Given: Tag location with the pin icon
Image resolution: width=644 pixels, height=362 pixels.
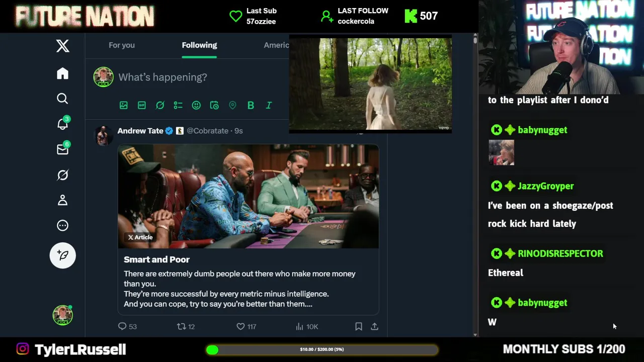Looking at the screenshot, I should [232, 105].
